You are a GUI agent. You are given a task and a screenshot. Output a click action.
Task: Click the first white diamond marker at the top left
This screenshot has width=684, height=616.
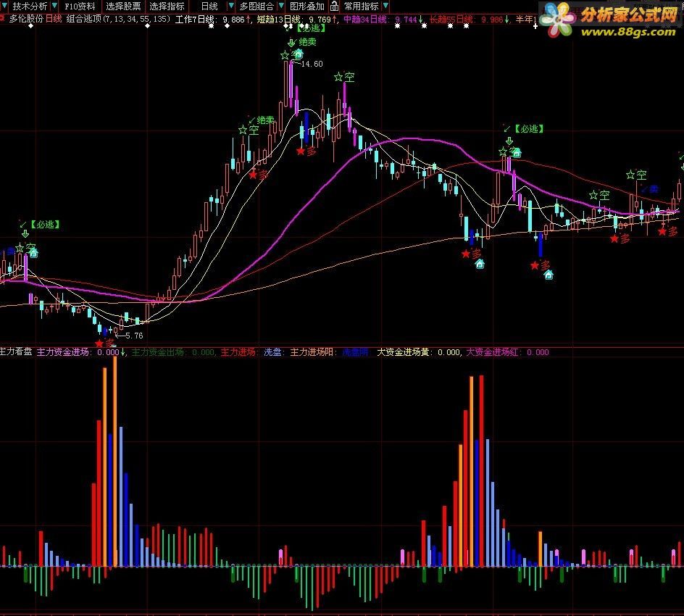pos(30,26)
